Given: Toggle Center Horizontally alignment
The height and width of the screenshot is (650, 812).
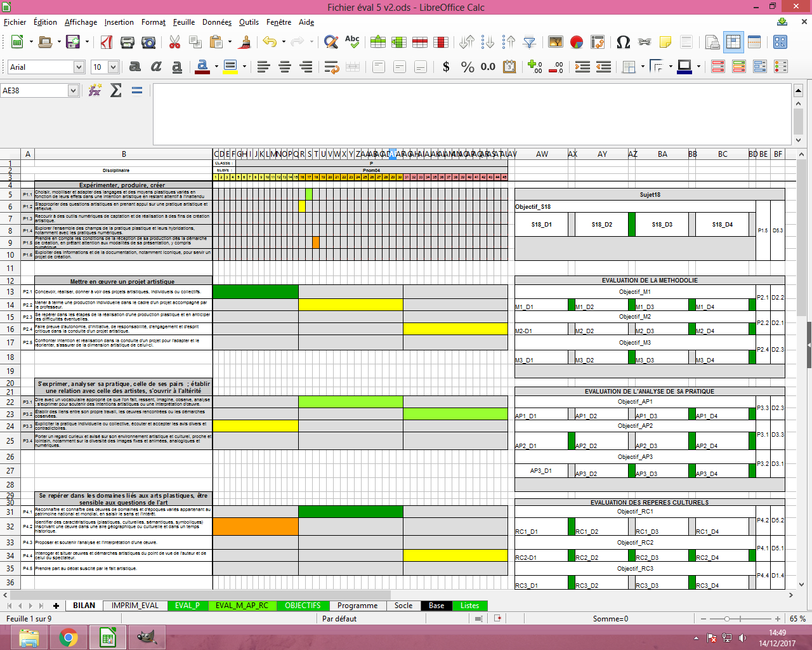Looking at the screenshot, I should click(x=285, y=67).
